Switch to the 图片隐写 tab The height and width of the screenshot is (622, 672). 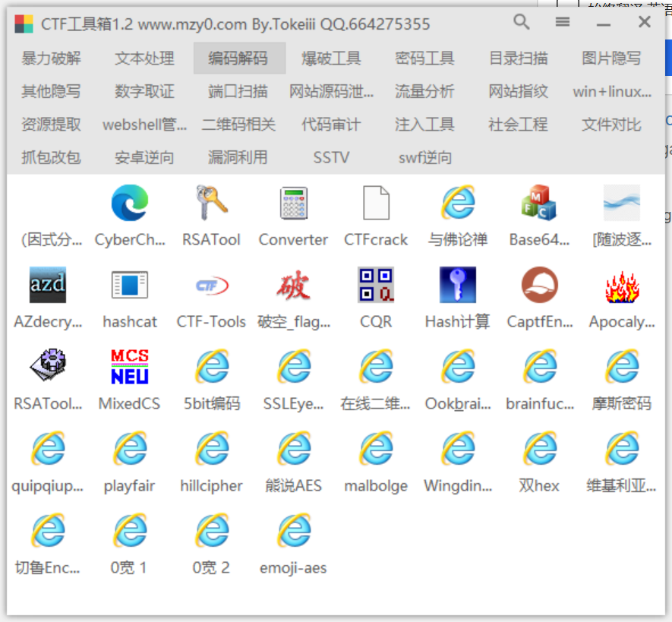click(x=611, y=58)
